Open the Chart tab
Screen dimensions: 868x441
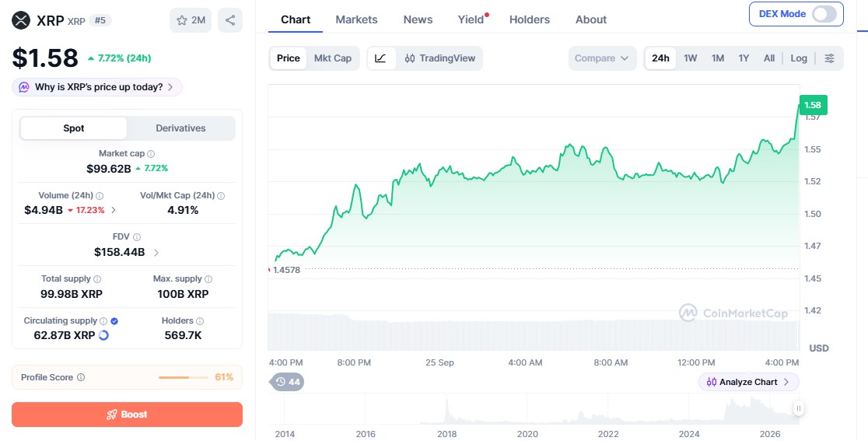coord(296,19)
